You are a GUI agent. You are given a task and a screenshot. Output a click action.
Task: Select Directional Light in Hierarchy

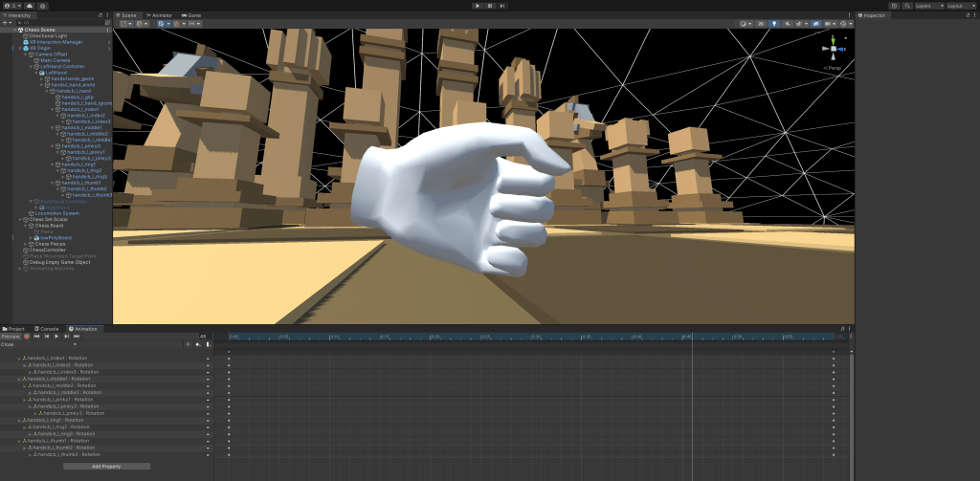48,36
